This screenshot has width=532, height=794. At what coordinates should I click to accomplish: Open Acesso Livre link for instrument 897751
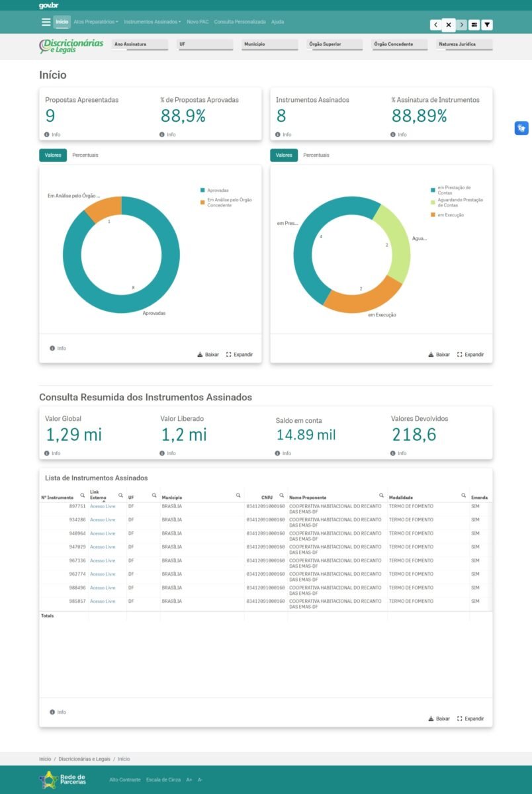pos(103,506)
